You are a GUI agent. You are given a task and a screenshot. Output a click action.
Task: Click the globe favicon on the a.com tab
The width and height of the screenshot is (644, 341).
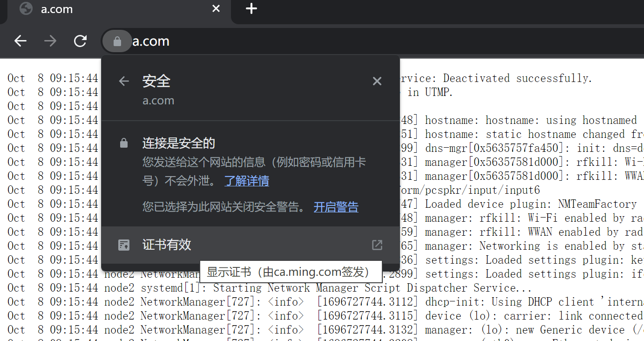pos(26,9)
